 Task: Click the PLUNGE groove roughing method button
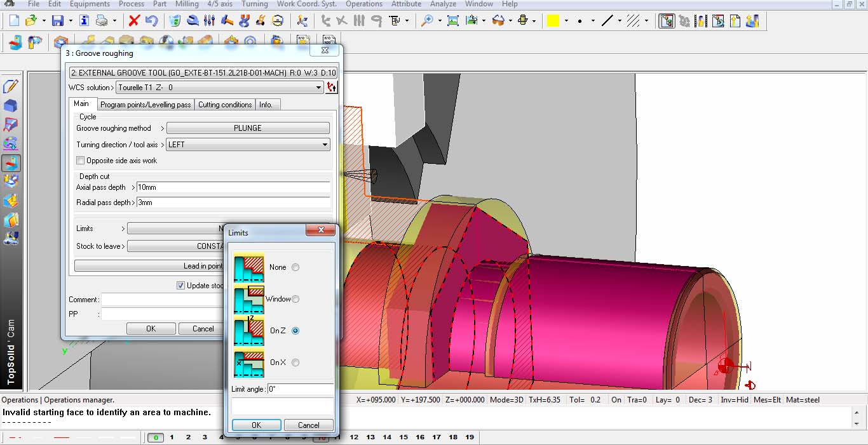click(x=248, y=128)
